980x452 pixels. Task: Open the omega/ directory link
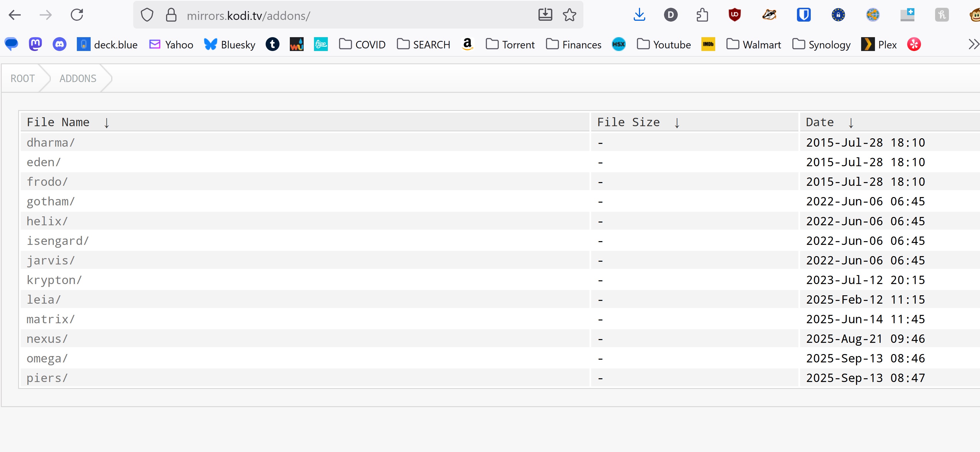pyautogui.click(x=47, y=358)
